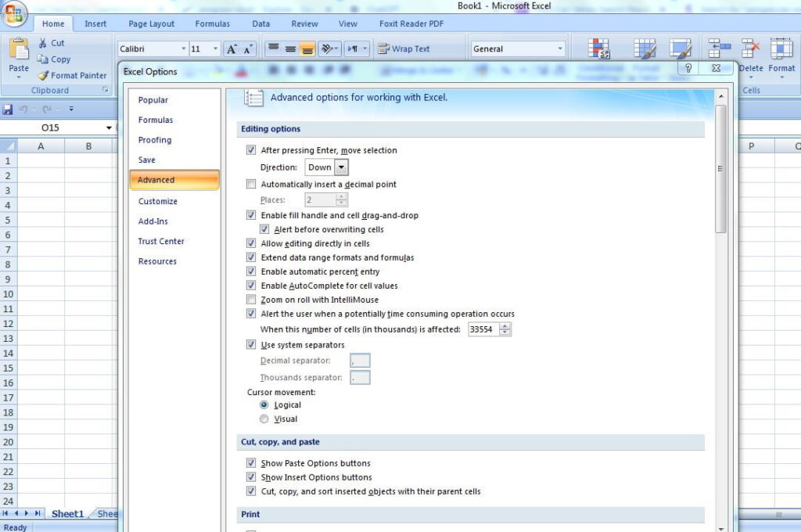Screen dimensions: 801x532
Task: Expand the Format cells dropdown arrow
Action: 781,77
